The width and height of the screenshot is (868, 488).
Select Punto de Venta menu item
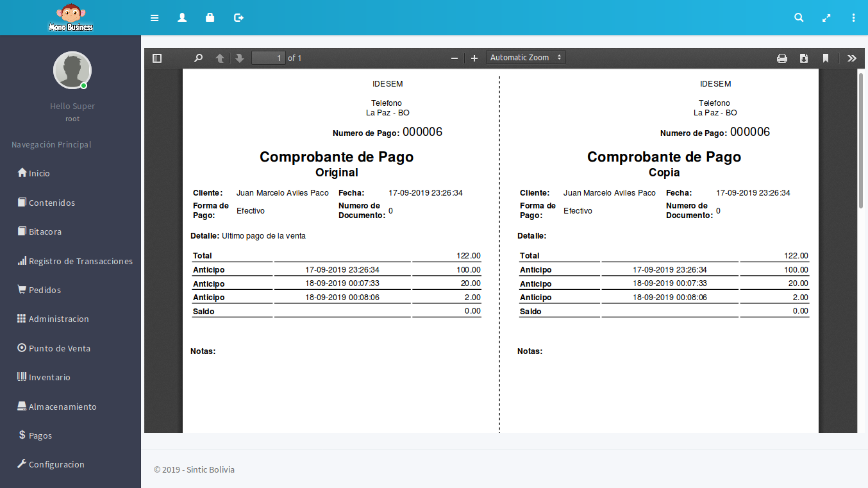point(59,348)
